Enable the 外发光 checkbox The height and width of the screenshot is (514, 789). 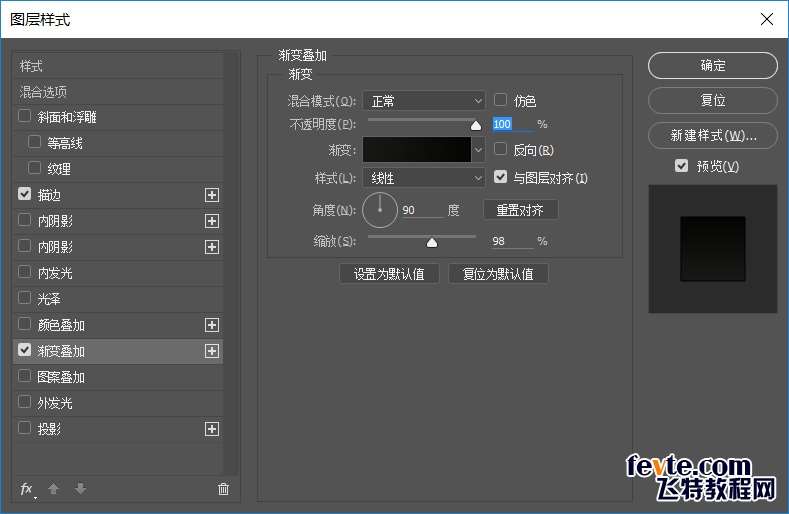(24, 402)
